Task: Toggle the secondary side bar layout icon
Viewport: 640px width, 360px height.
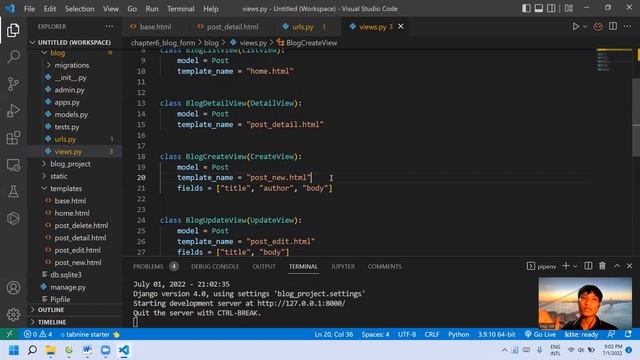Action: [x=551, y=8]
